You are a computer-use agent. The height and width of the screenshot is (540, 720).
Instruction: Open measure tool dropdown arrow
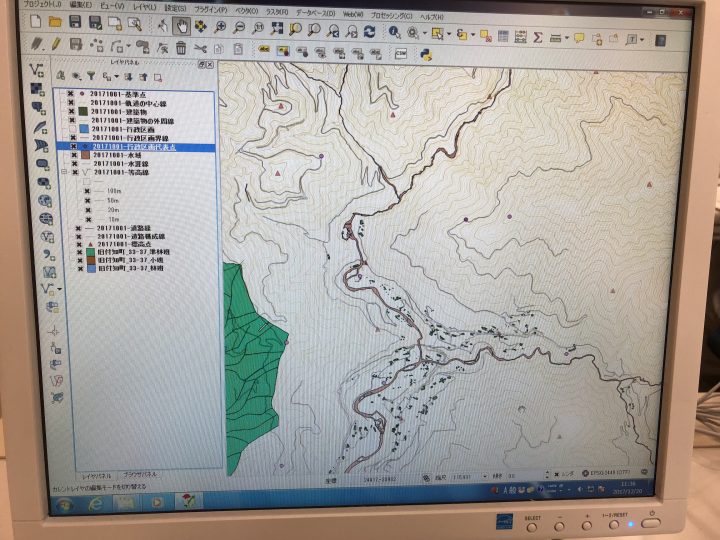point(568,38)
